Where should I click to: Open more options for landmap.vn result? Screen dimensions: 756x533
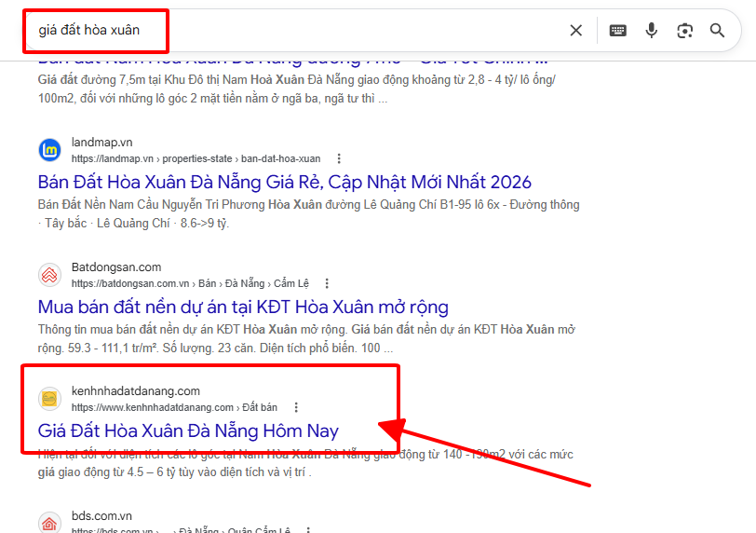pyautogui.click(x=339, y=158)
